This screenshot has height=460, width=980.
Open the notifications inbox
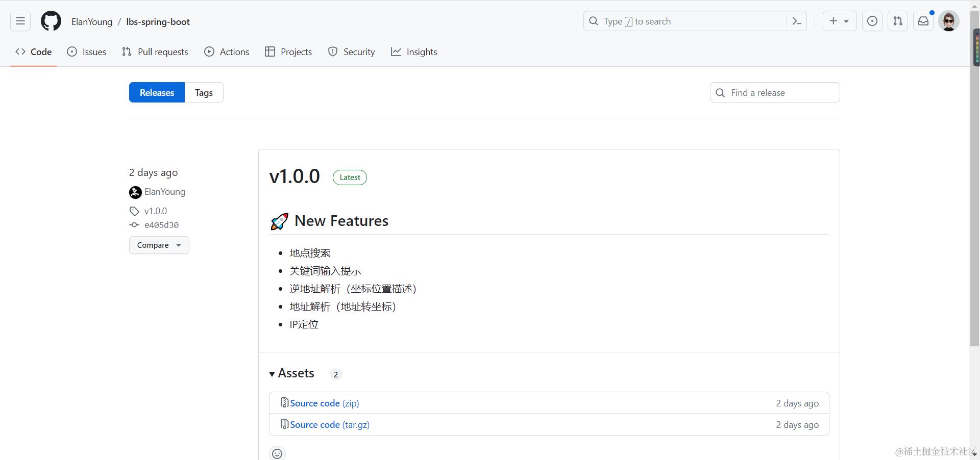[x=923, y=21]
